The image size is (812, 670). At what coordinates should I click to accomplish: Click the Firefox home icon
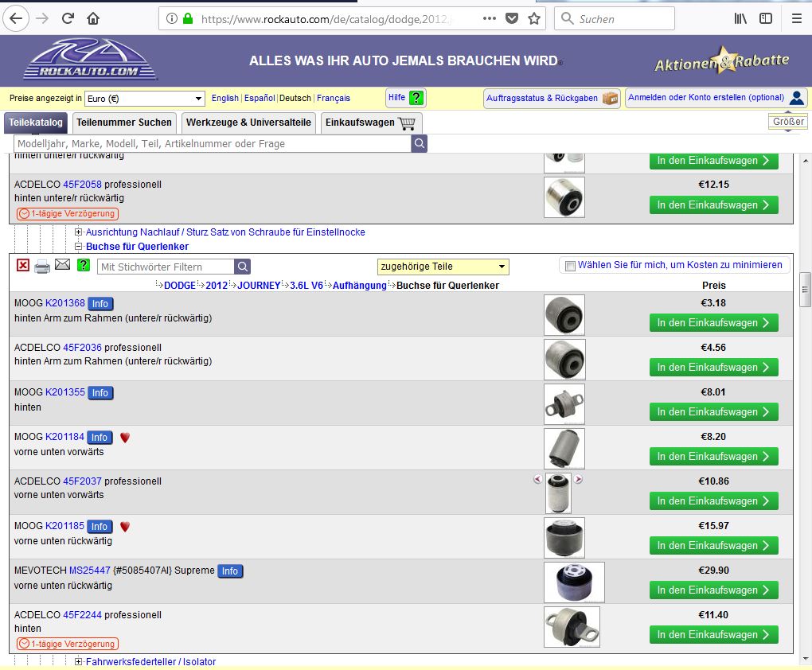(93, 18)
